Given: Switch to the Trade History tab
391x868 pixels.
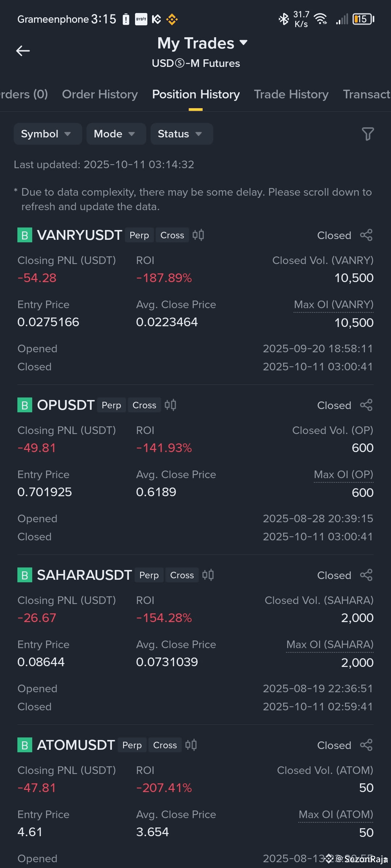Looking at the screenshot, I should pos(291,94).
